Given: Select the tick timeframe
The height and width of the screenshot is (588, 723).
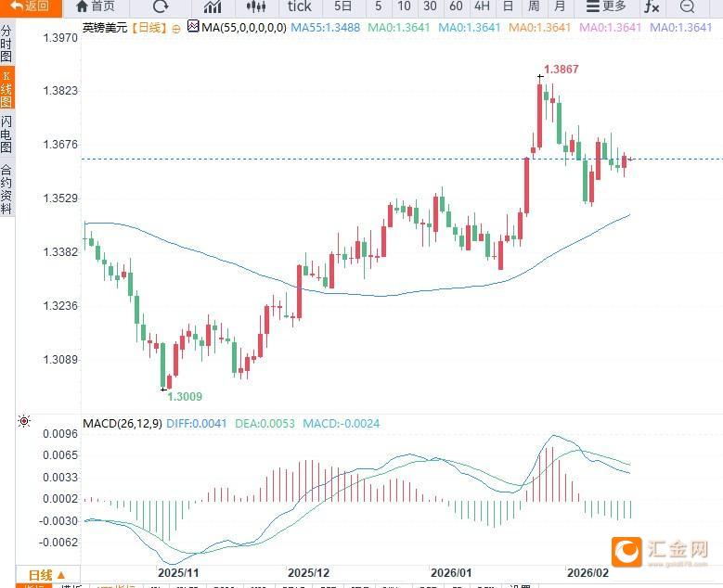Looking at the screenshot, I should pyautogui.click(x=299, y=6).
